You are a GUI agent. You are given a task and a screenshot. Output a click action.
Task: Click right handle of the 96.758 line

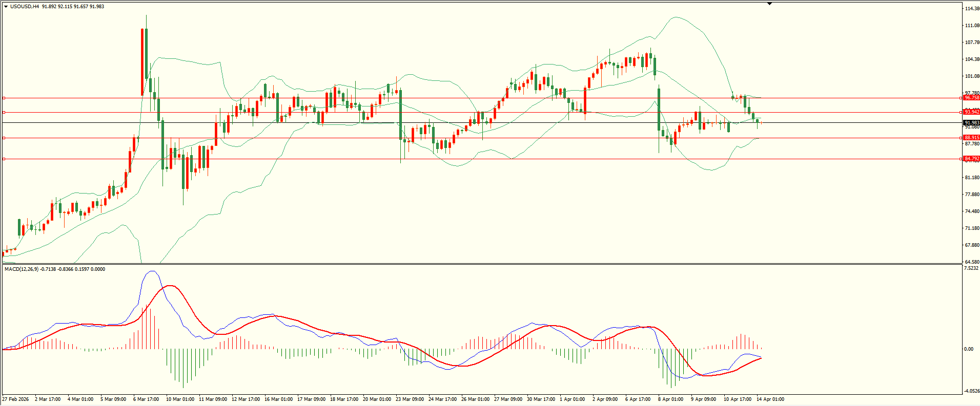(x=961, y=98)
